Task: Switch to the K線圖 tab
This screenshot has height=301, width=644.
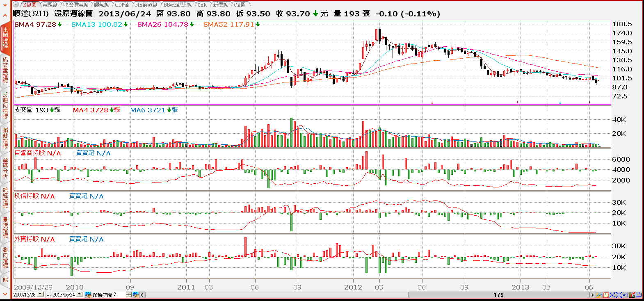Action: pyautogui.click(x=29, y=5)
